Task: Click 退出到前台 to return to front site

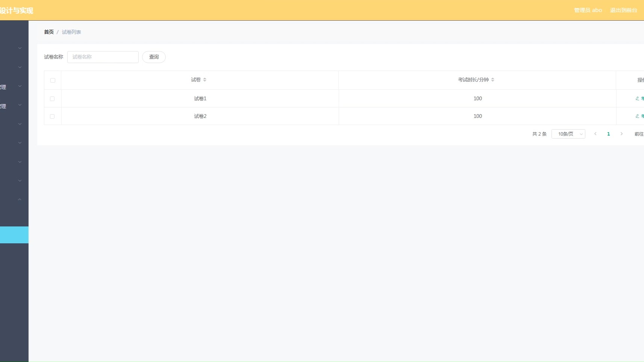Action: (x=623, y=10)
